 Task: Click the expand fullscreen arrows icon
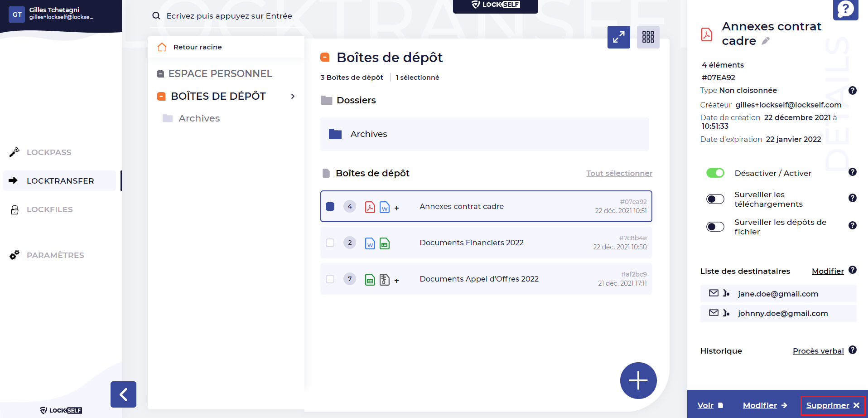(619, 37)
